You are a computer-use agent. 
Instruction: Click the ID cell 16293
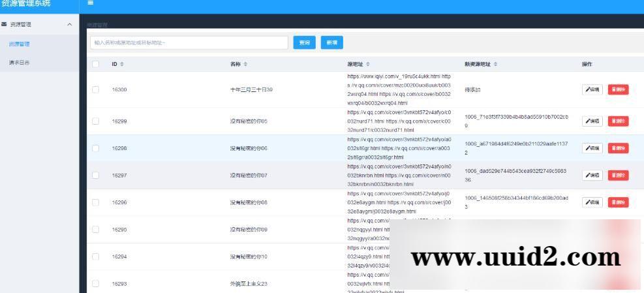119,284
